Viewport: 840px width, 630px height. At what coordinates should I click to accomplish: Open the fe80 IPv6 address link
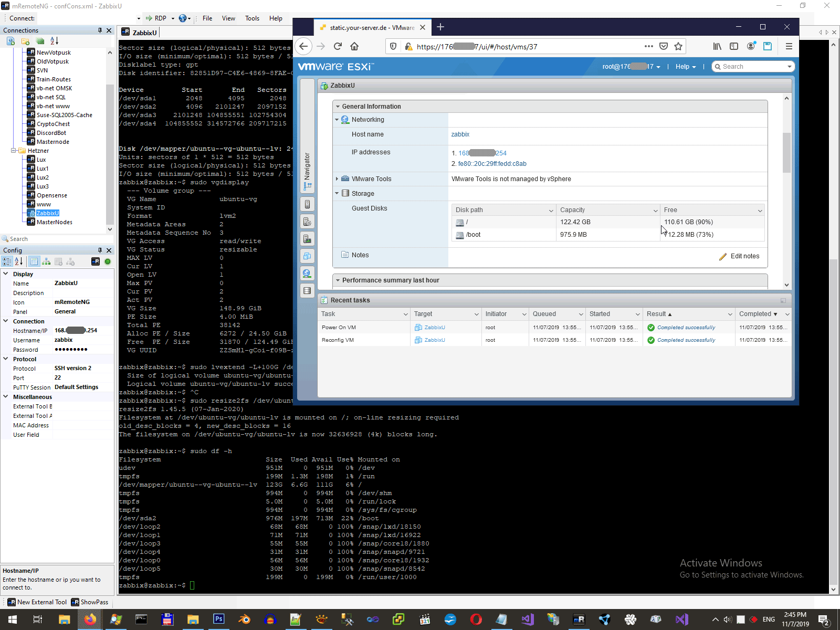pos(492,164)
